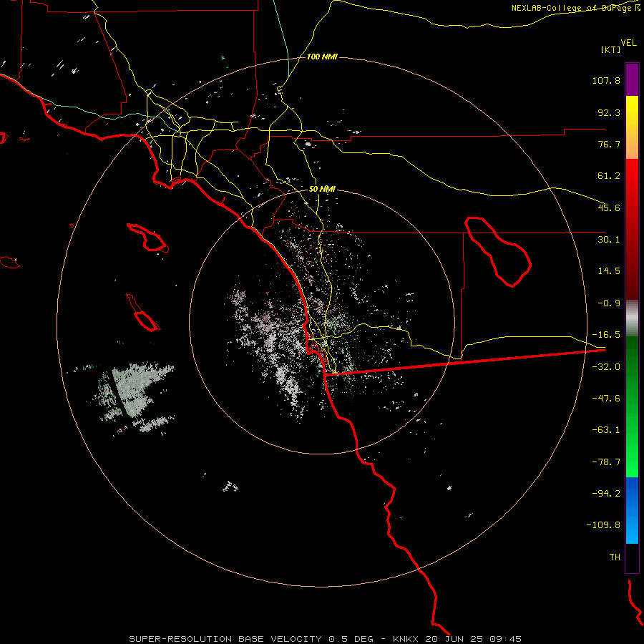
Task: Click the '50 NMI' range ring label
Action: 322,190
